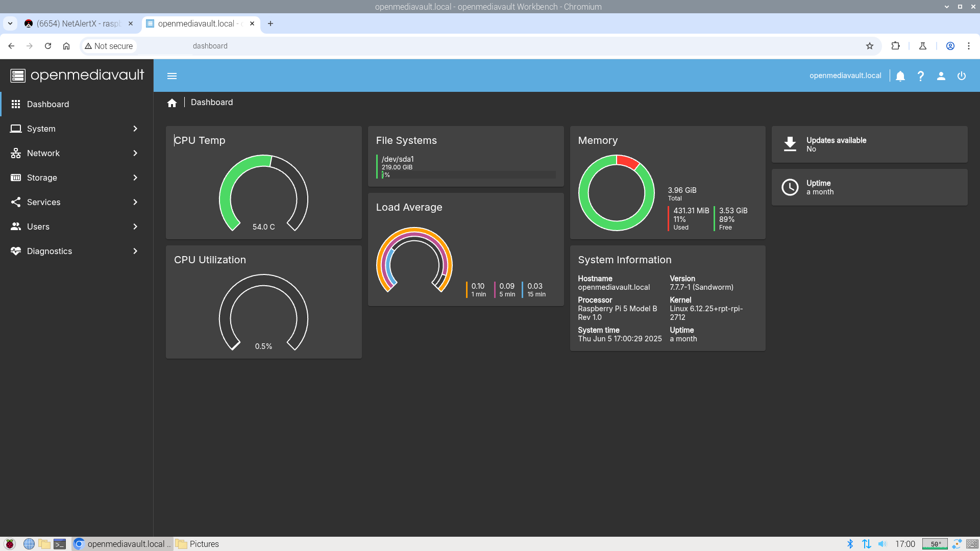Open the notifications bell
Viewport: 980px width, 551px height.
[900, 76]
